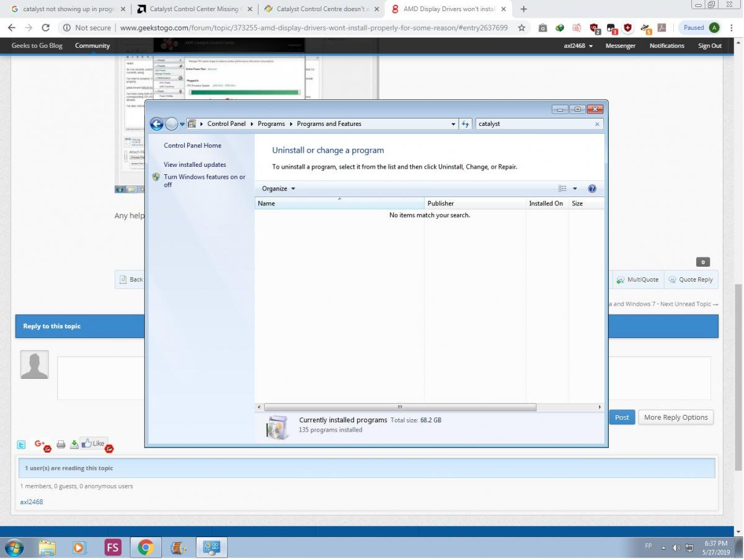Change the program list view icon

tap(562, 189)
